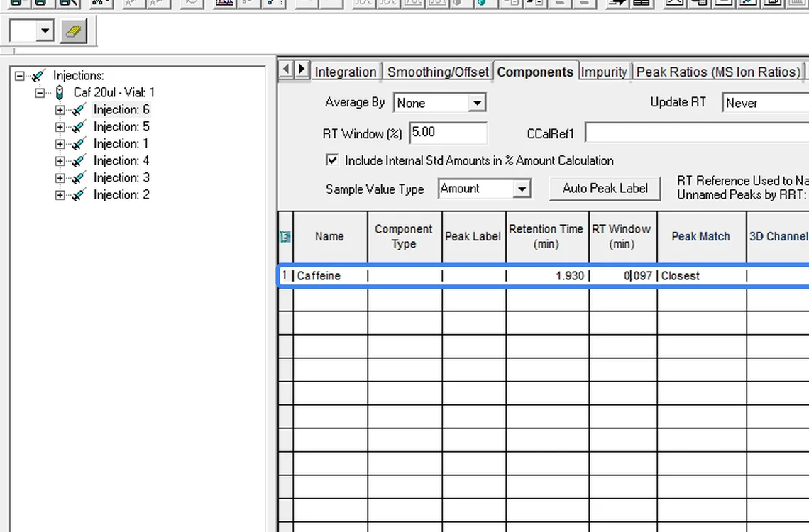Collapse the Caf 20ul - Vial: 1 node

coord(40,94)
